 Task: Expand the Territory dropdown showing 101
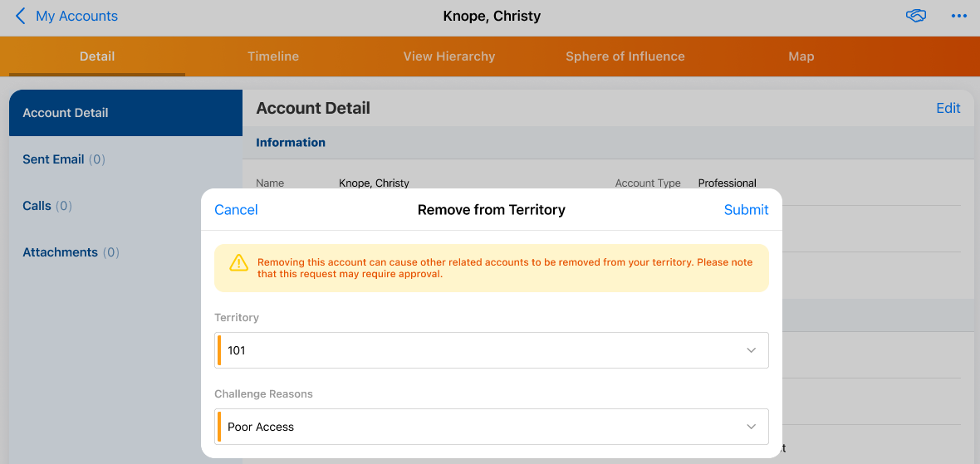(x=492, y=350)
